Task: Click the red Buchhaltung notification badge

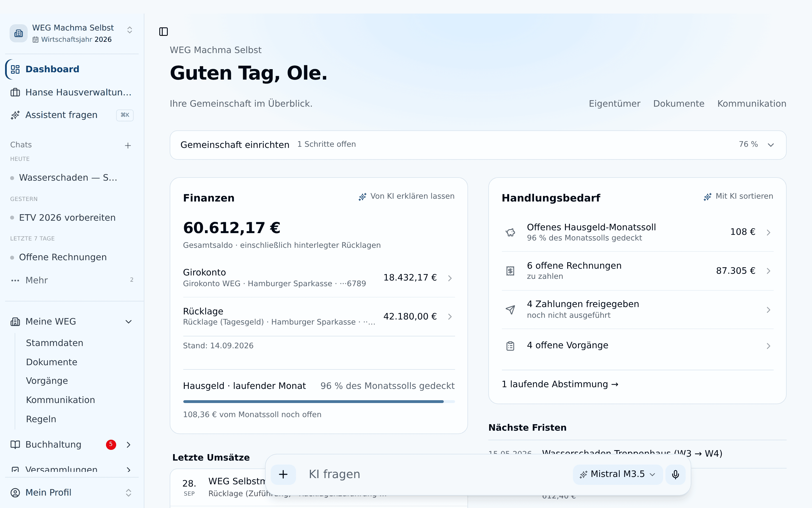Action: [x=111, y=444]
